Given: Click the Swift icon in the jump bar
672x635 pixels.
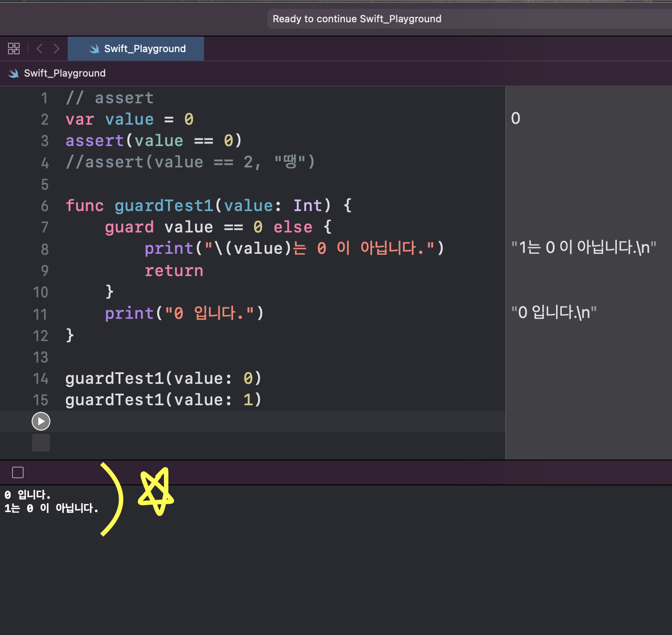Looking at the screenshot, I should [x=14, y=73].
